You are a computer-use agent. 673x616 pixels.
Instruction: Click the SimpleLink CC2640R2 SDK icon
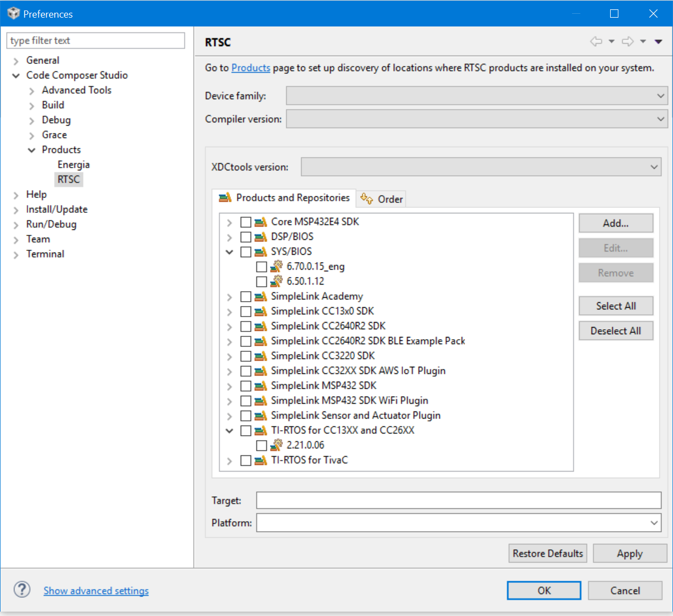click(x=261, y=326)
